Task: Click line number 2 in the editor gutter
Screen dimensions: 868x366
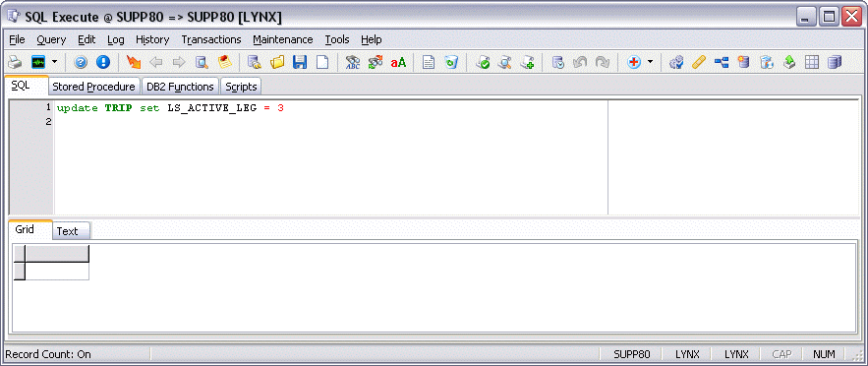Action: pos(49,121)
